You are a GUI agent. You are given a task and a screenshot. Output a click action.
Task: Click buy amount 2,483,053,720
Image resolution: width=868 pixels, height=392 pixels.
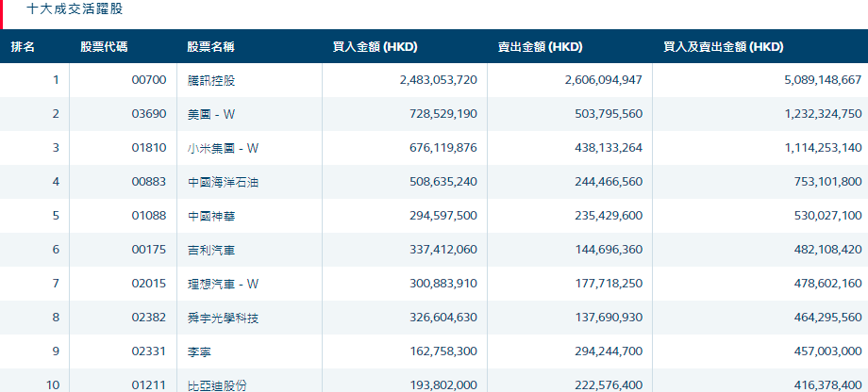(439, 80)
